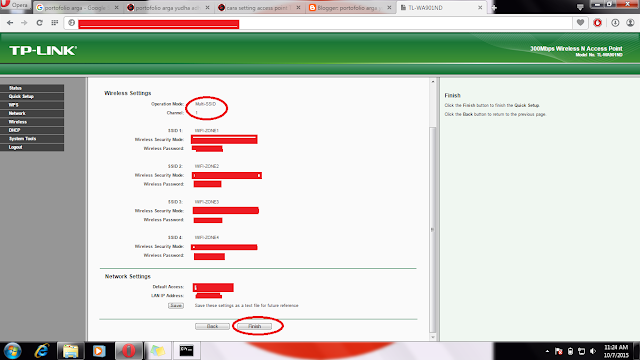Click the 'WIFI-ZONE3' SSID value
Viewport: 640px width, 360px height.
[207, 202]
